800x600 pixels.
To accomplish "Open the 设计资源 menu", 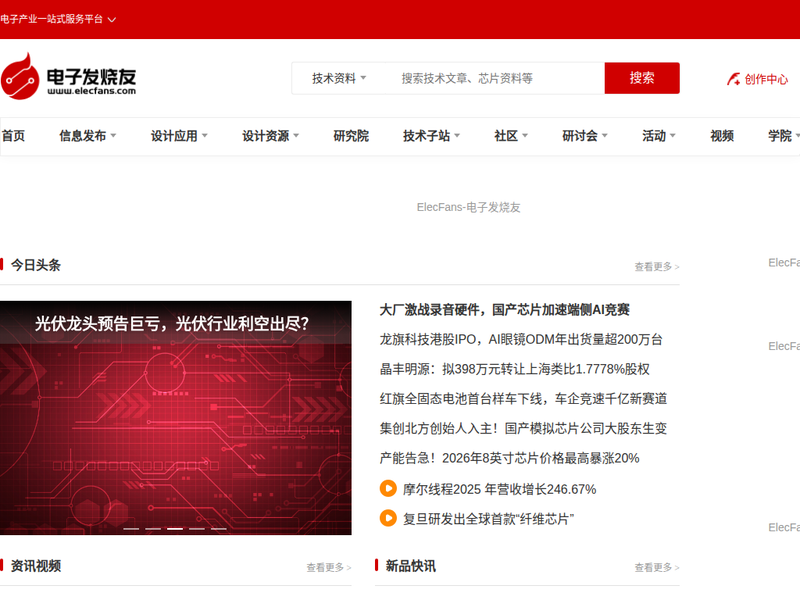I will 270,136.
